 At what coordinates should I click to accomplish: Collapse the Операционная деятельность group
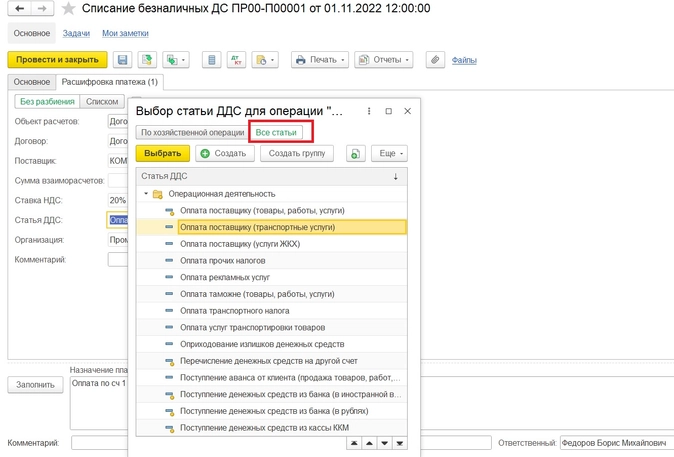[146, 194]
